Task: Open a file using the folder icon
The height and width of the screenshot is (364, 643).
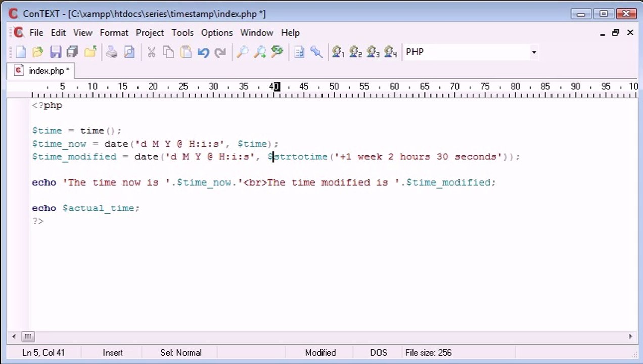Action: pos(38,52)
